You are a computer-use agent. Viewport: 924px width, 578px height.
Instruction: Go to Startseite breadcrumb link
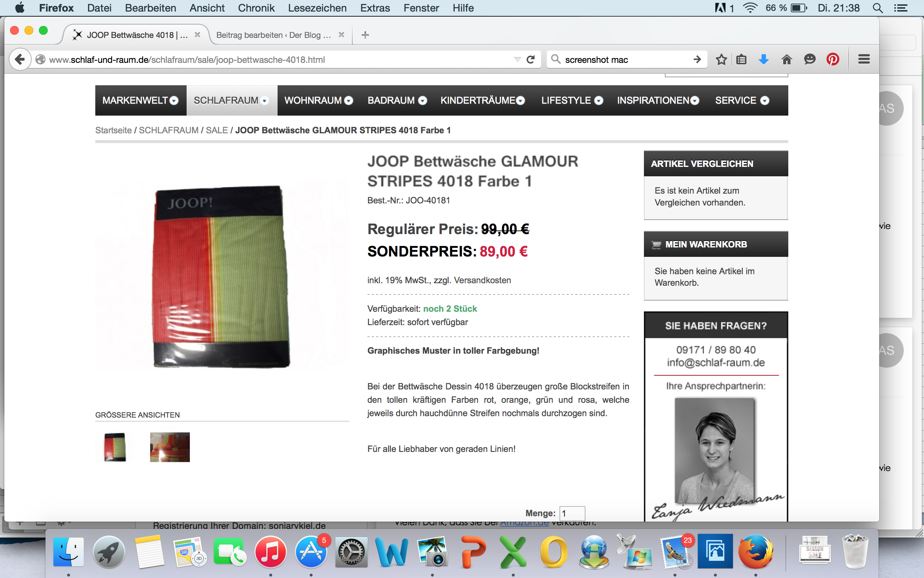[x=113, y=130]
